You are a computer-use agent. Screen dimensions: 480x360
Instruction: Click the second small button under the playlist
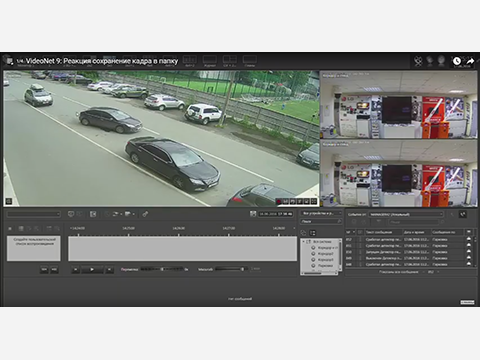tap(54, 269)
